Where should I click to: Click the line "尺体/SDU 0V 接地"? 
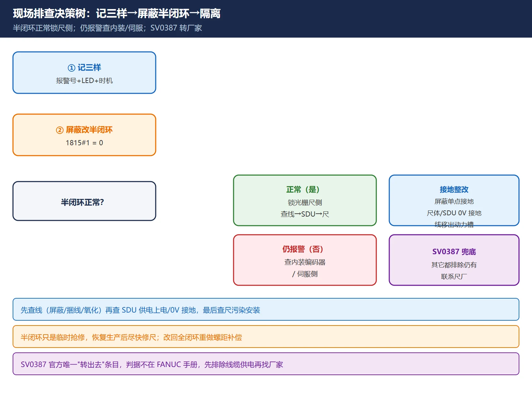point(454,213)
